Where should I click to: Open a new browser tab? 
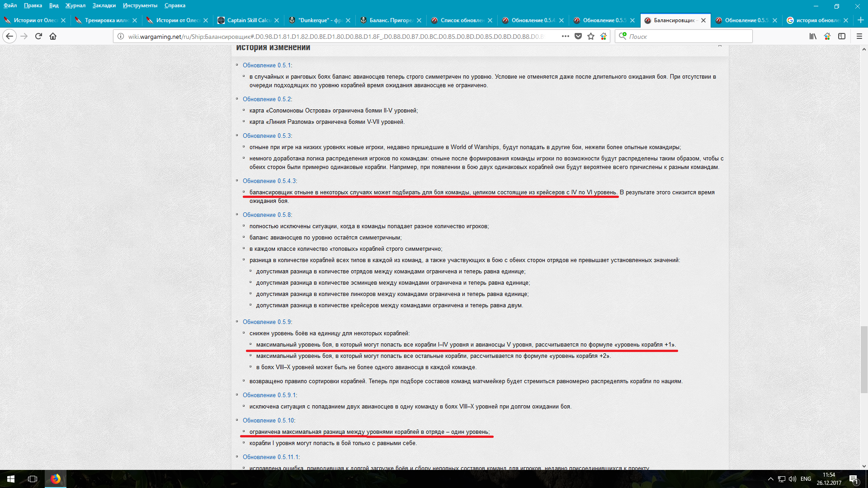(860, 20)
